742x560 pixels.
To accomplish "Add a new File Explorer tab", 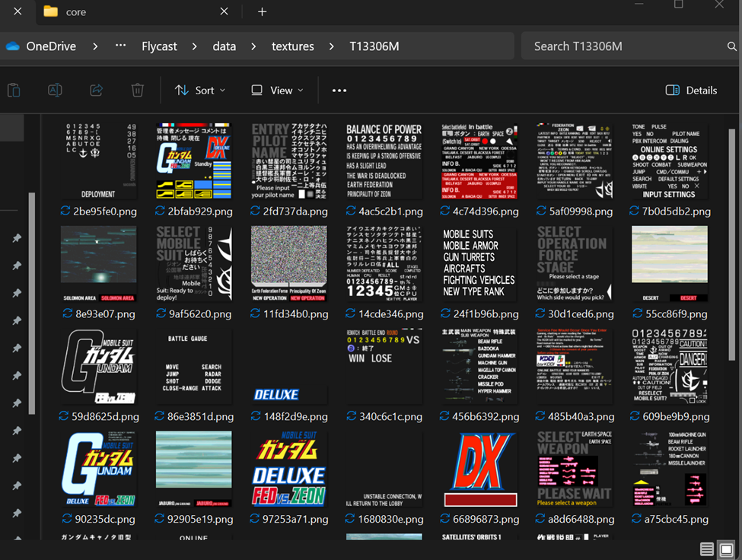I will pos(262,12).
